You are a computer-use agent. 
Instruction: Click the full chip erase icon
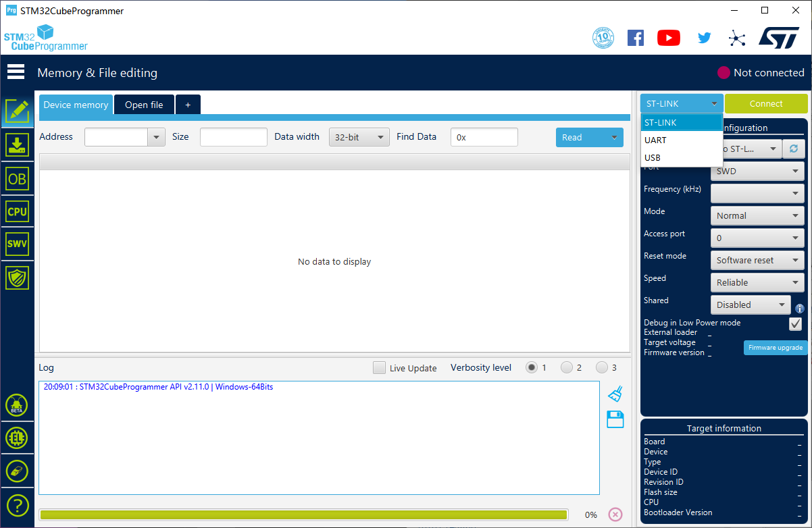17,471
